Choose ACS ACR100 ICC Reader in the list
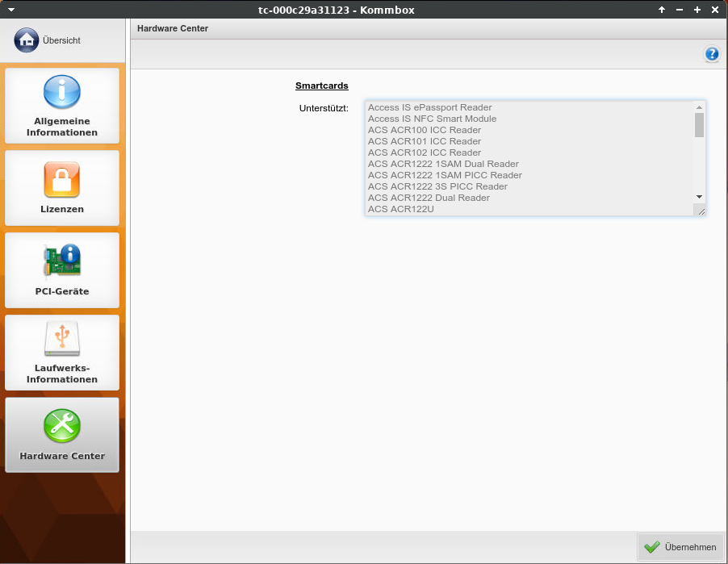The width and height of the screenshot is (728, 564). pos(424,130)
